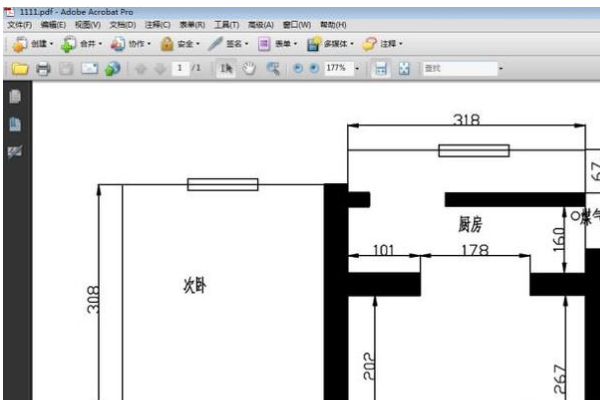Open the Signatures panel in sidebar
Screen dimensions: 600x400
click(14, 151)
